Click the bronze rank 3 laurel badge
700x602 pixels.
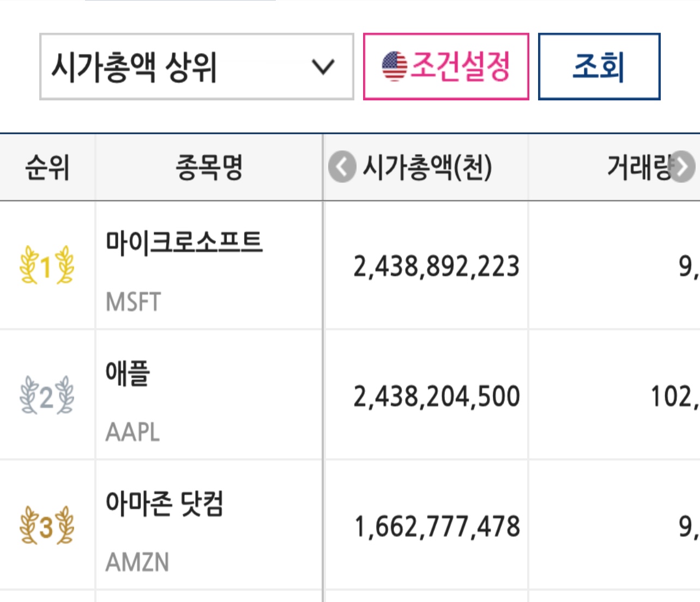(46, 526)
